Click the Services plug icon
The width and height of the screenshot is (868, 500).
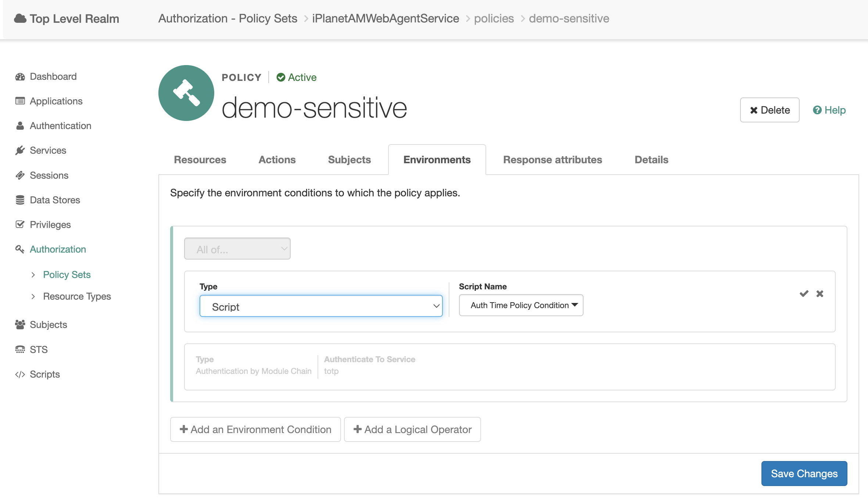pyautogui.click(x=20, y=150)
